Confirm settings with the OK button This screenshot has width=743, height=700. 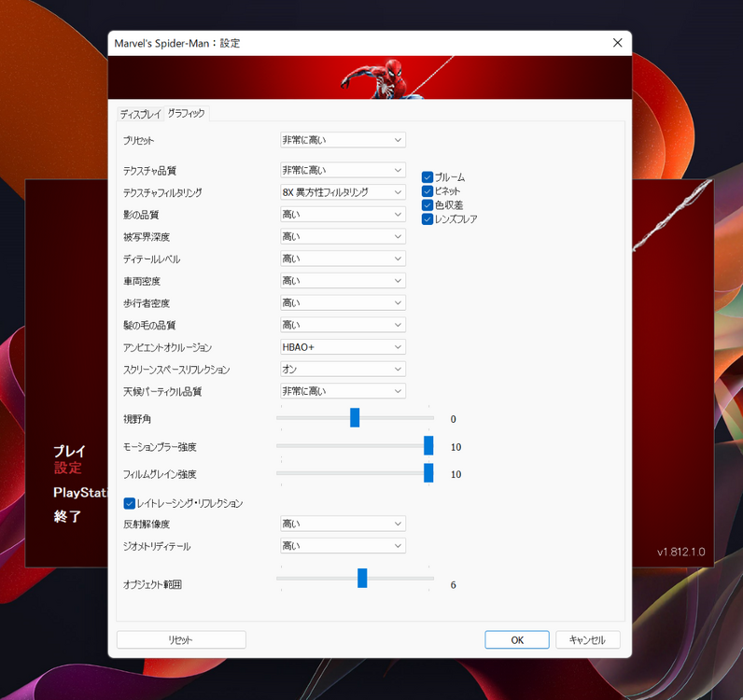point(517,640)
